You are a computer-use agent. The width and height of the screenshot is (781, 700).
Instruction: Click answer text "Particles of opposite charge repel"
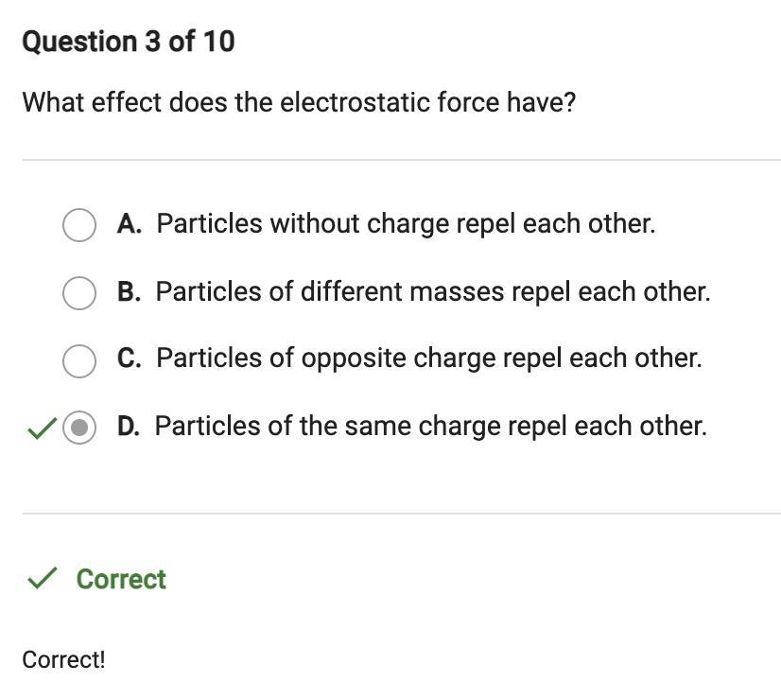(x=428, y=359)
